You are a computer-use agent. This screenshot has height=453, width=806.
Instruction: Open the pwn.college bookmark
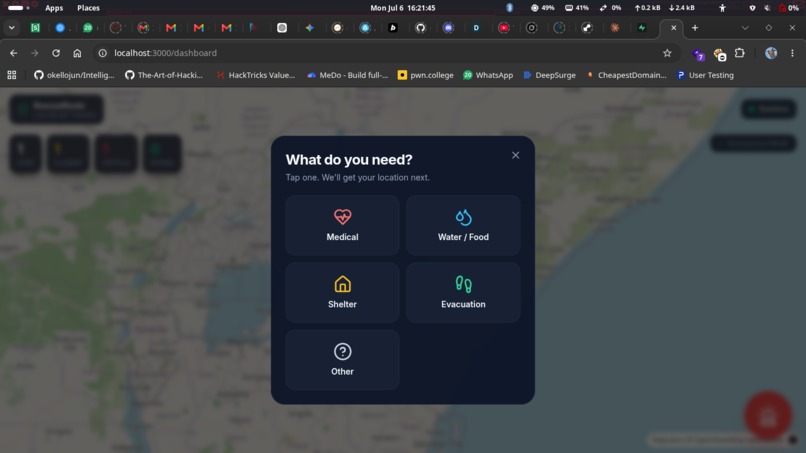(426, 75)
